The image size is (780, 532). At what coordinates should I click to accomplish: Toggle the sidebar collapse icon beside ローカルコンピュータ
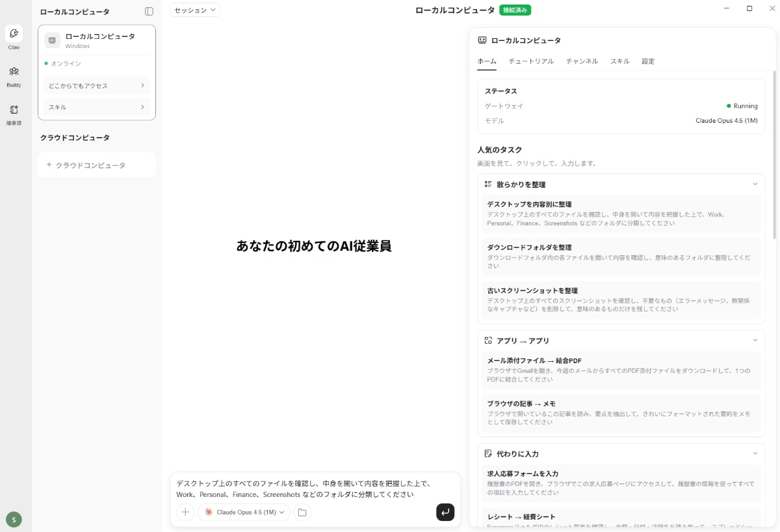tap(149, 11)
